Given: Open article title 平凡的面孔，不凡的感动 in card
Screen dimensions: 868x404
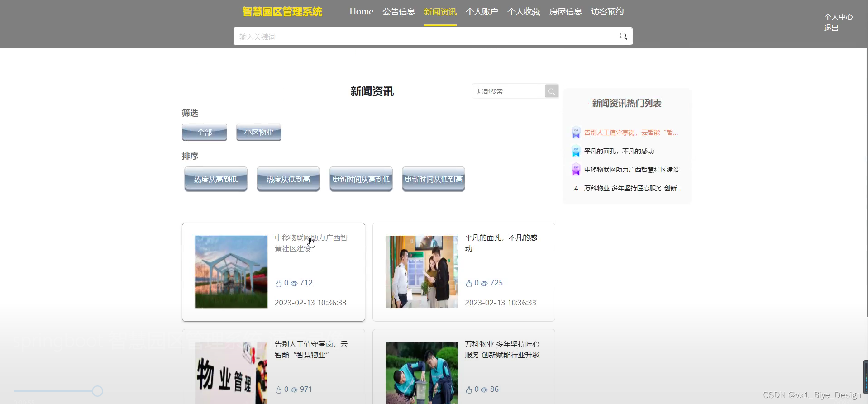Looking at the screenshot, I should click(501, 243).
